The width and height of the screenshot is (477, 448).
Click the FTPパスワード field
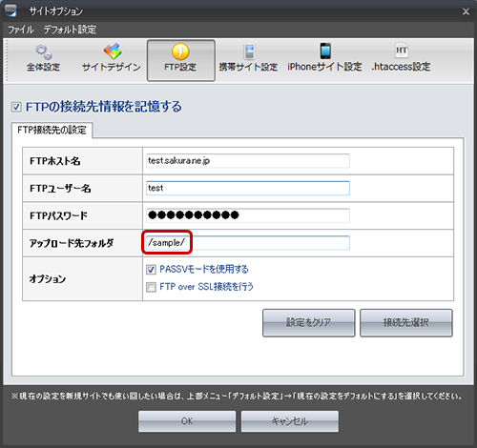click(x=248, y=215)
